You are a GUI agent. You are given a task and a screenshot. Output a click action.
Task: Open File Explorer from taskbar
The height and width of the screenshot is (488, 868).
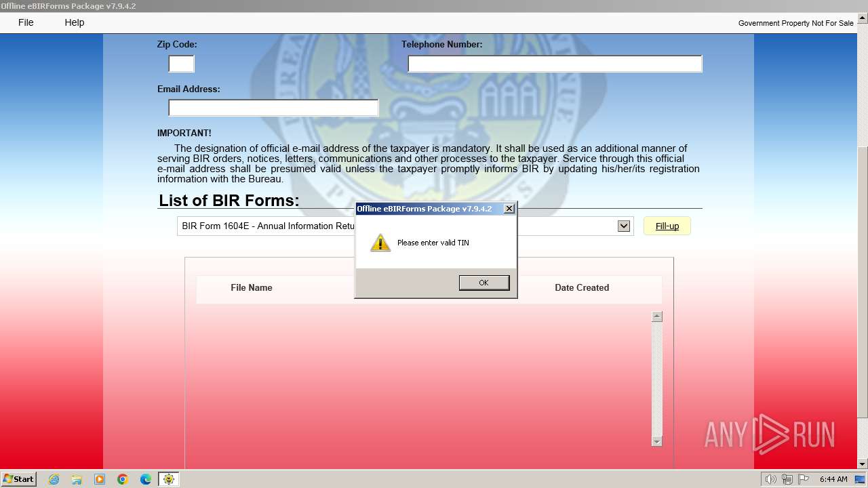(77, 479)
